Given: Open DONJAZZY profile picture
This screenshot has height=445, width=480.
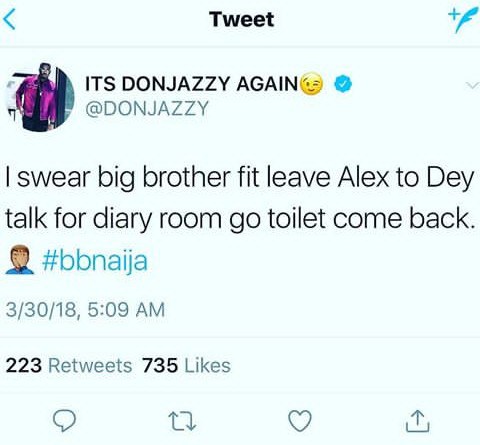Looking at the screenshot, I should tap(39, 98).
